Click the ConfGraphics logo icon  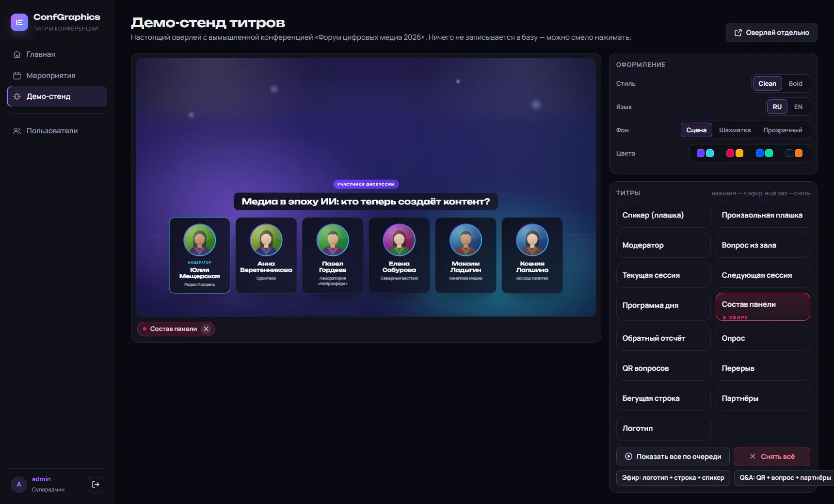[19, 22]
